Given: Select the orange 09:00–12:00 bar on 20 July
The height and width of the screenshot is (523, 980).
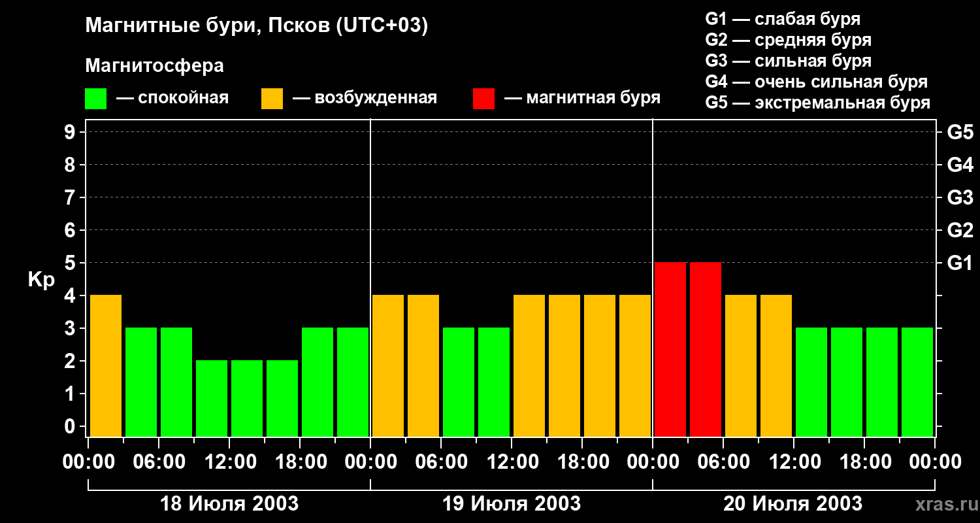Looking at the screenshot, I should tap(776, 366).
